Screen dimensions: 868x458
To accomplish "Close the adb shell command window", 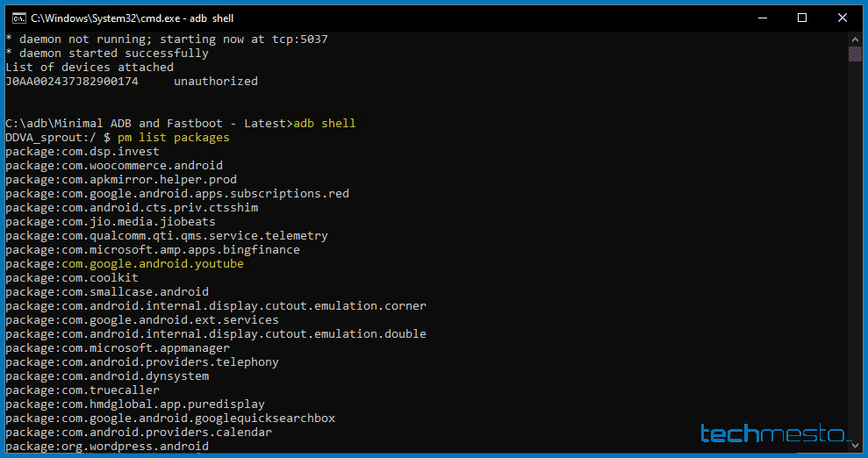I will [842, 18].
